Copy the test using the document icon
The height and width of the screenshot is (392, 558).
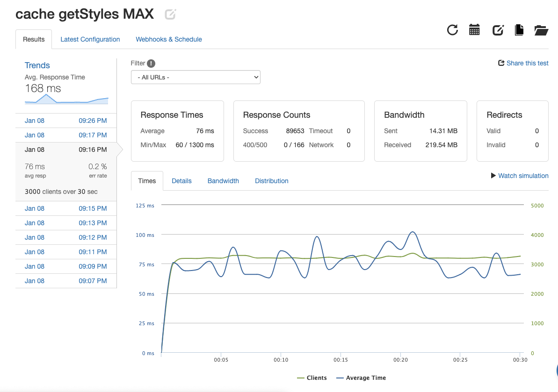pos(519,30)
